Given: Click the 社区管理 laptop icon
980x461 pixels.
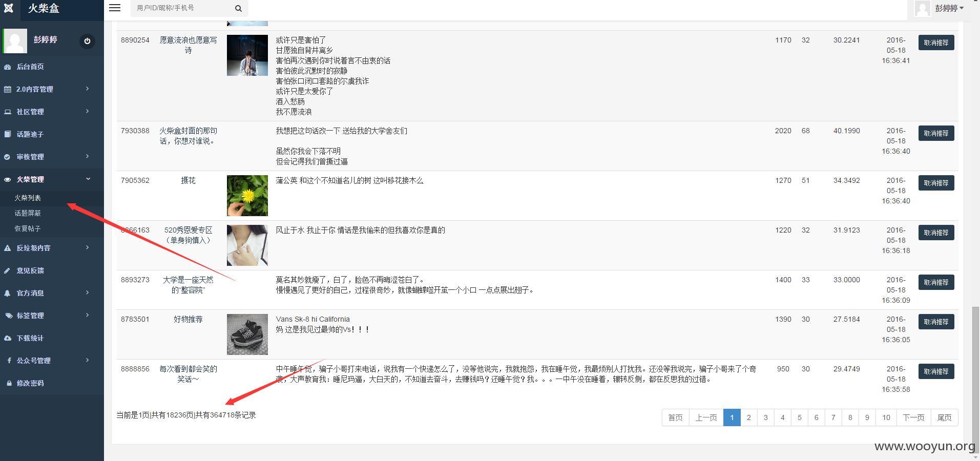Looking at the screenshot, I should 7,112.
